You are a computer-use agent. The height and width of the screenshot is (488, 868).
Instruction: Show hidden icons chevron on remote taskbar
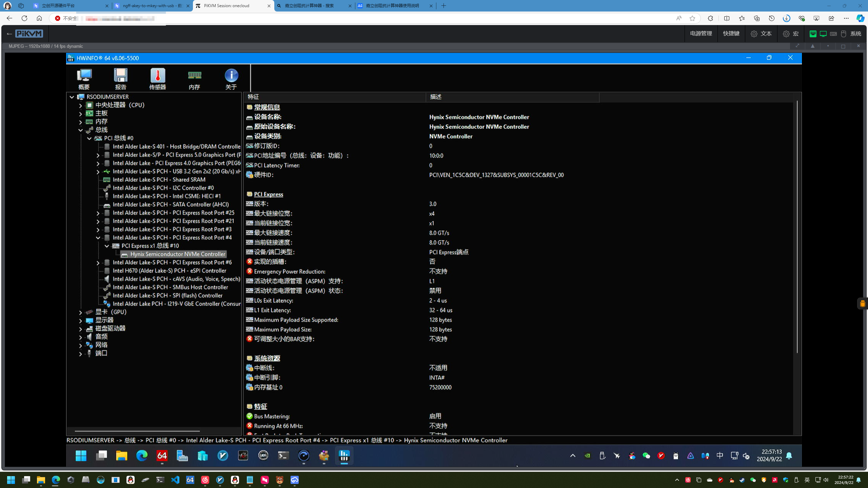573,456
